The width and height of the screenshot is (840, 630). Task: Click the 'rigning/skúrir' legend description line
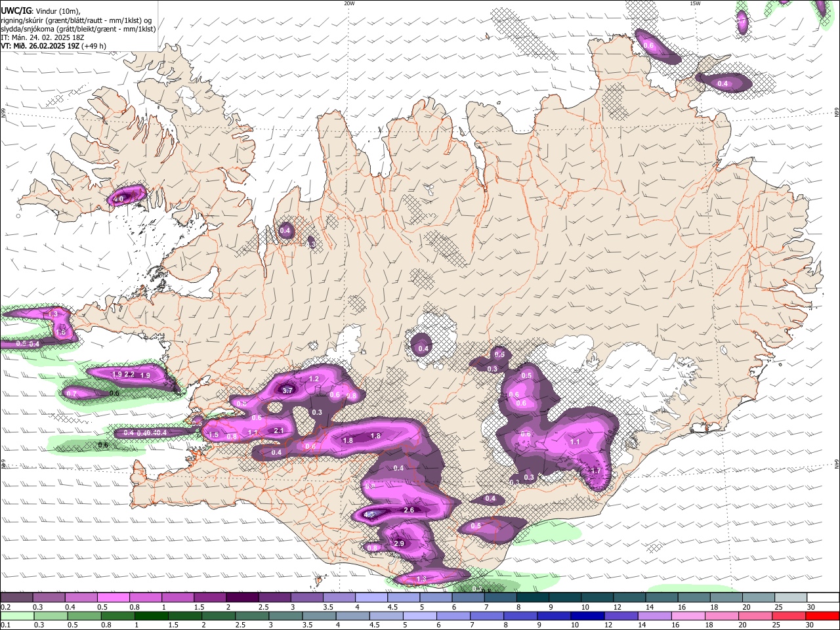pos(76,20)
